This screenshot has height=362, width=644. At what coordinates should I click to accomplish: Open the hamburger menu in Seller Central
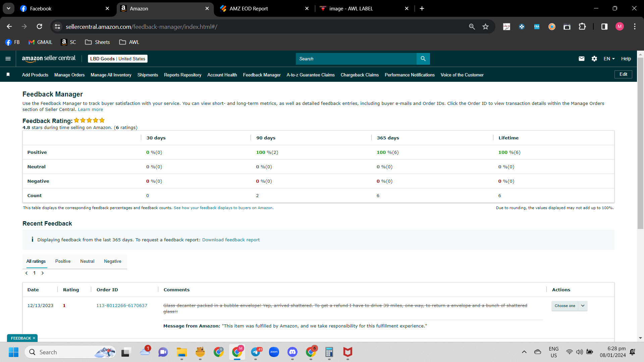(8, 59)
